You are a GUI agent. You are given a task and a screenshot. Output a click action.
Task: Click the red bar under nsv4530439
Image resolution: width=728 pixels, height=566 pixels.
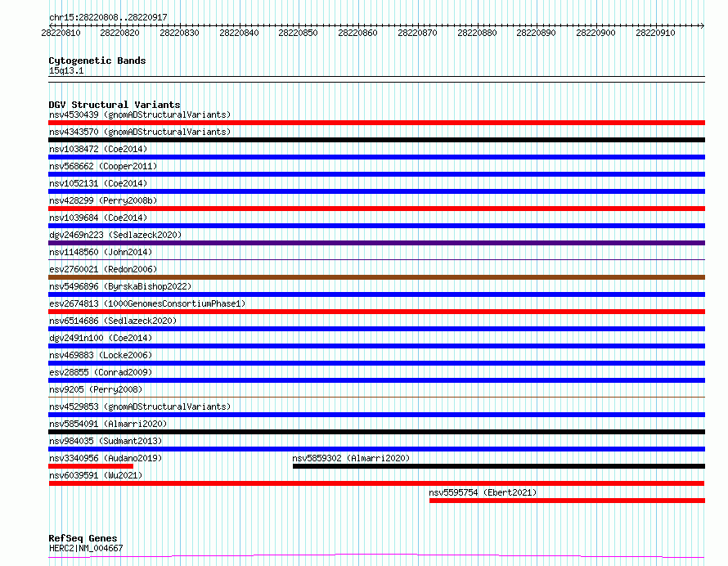click(376, 123)
